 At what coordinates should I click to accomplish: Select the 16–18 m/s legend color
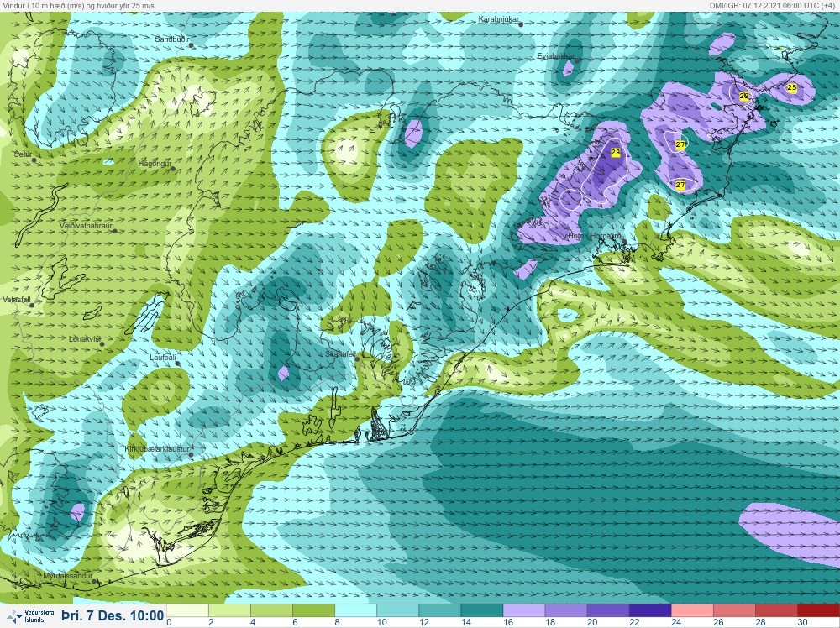[x=524, y=611]
